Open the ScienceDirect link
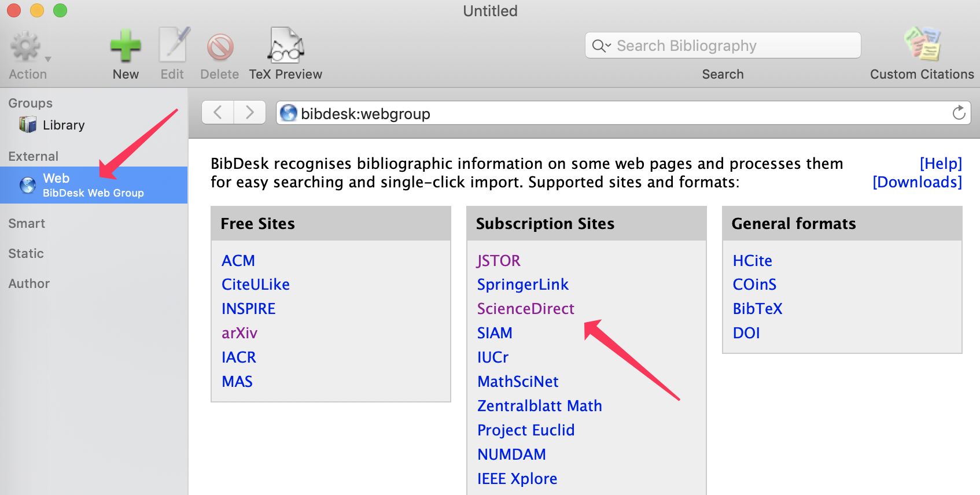This screenshot has height=495, width=980. [526, 309]
